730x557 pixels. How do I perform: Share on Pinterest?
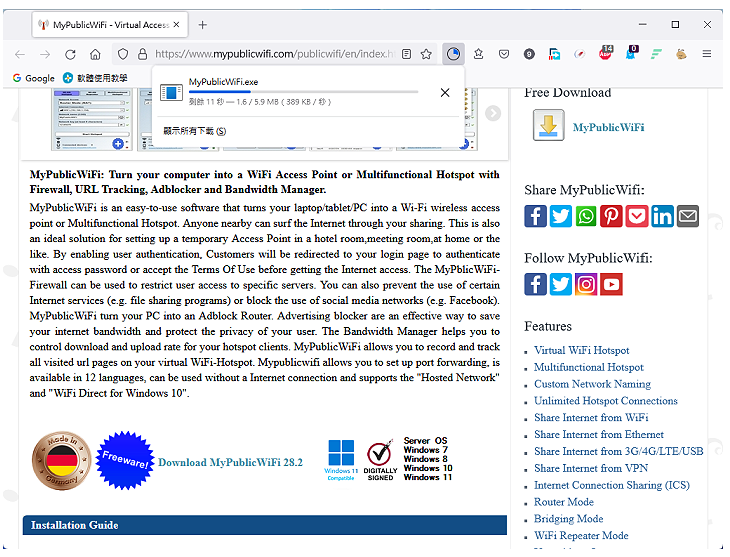point(611,216)
